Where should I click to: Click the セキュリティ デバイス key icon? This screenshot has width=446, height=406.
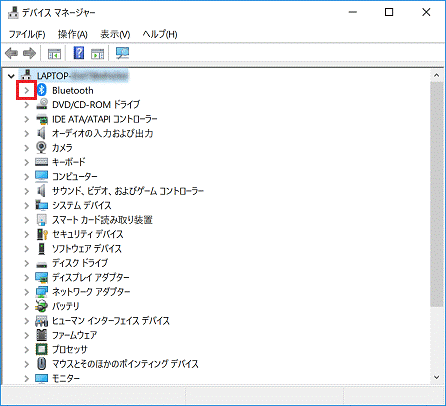(42, 234)
